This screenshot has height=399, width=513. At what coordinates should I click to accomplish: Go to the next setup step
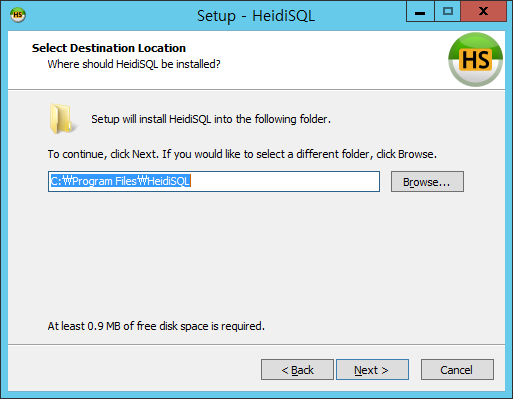(372, 370)
